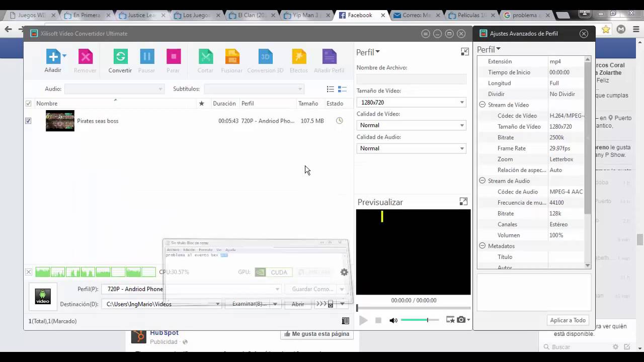Select the Fusionar merge tool
Screen dimensions: 644x362
pos(232,56)
